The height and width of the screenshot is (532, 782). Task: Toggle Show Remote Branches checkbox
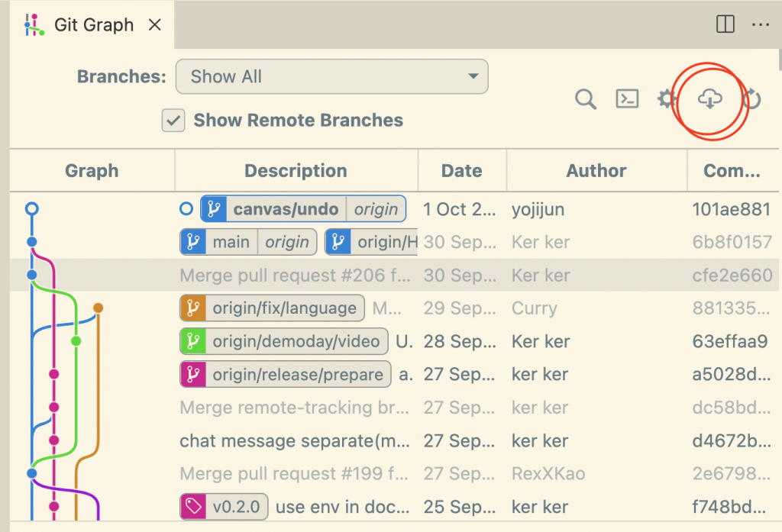coord(174,120)
